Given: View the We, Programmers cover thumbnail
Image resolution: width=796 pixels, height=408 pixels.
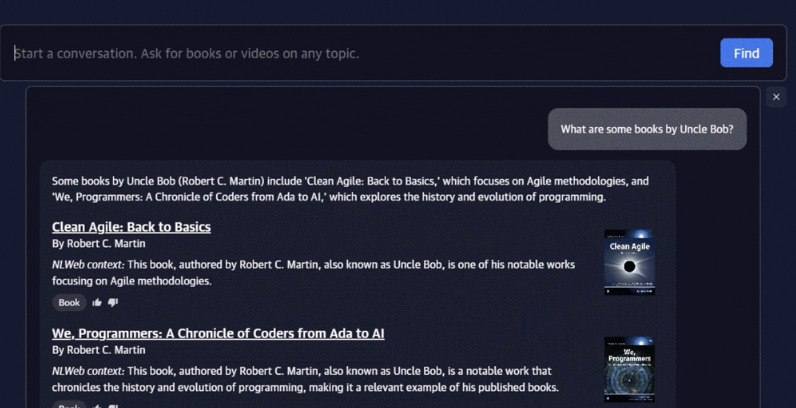Looking at the screenshot, I should 629,369.
